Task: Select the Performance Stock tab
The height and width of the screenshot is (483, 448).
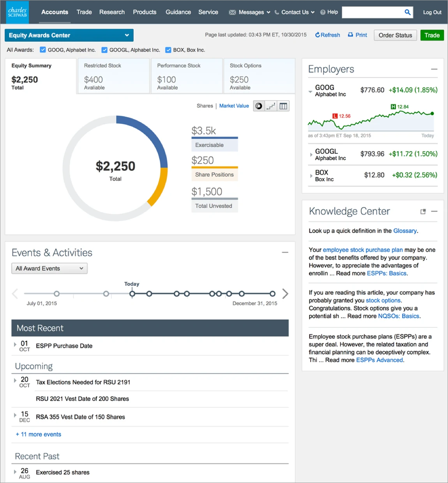Action: coord(187,76)
